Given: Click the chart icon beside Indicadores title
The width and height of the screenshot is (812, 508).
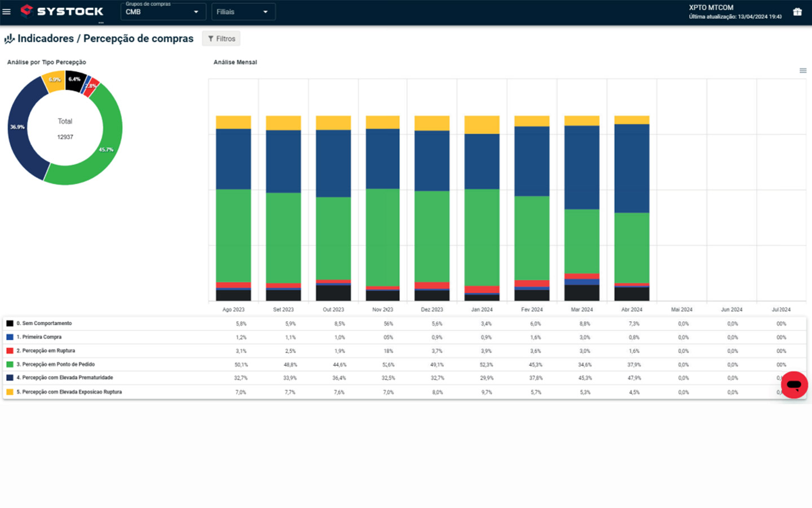Looking at the screenshot, I should pos(10,39).
